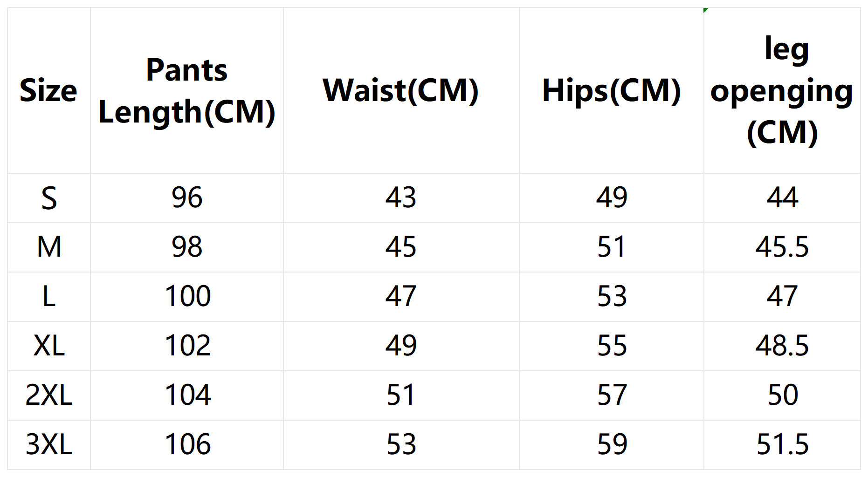The image size is (868, 477).
Task: Click the Waist(CM) column header
Action: click(x=401, y=90)
